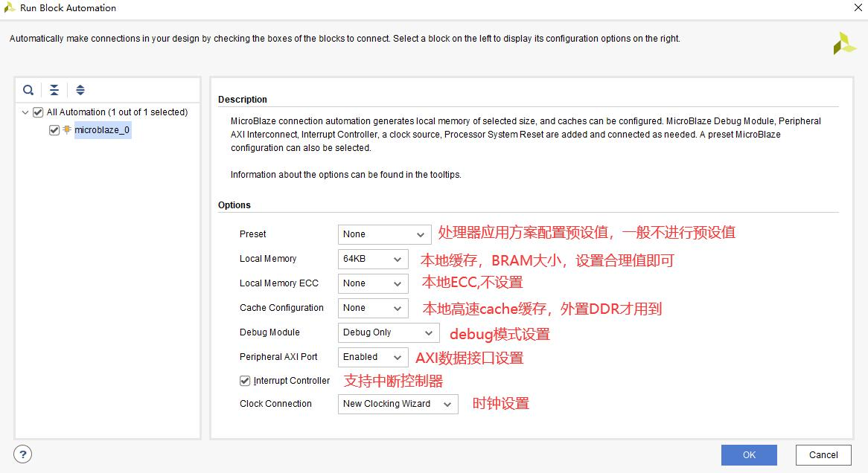868x473 pixels.
Task: Click the tooltips information sentence
Action: [346, 175]
